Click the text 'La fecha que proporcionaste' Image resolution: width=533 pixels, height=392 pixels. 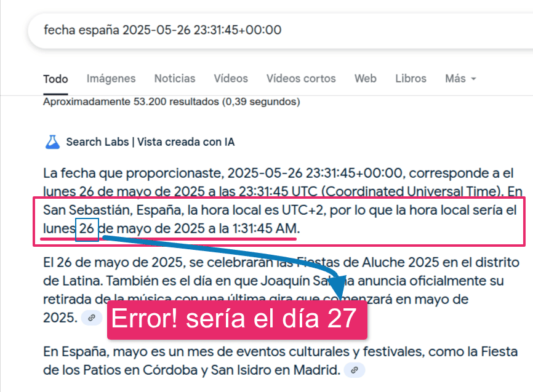(x=133, y=174)
